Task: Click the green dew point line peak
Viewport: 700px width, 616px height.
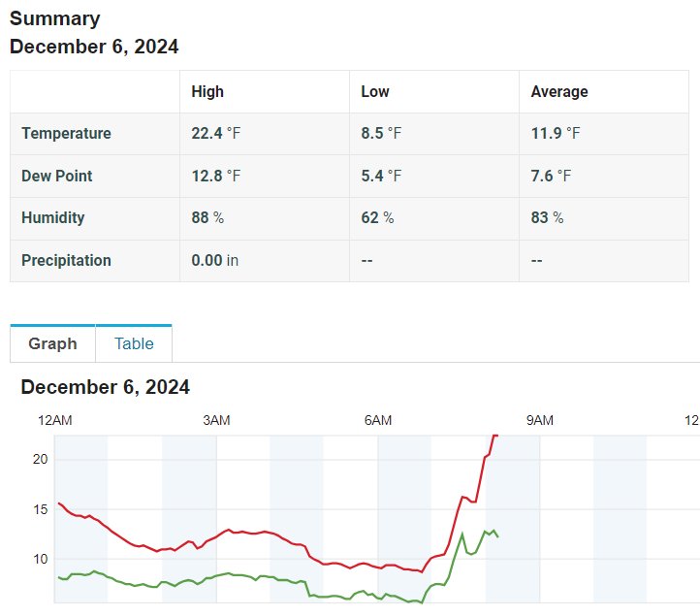Action: click(493, 531)
